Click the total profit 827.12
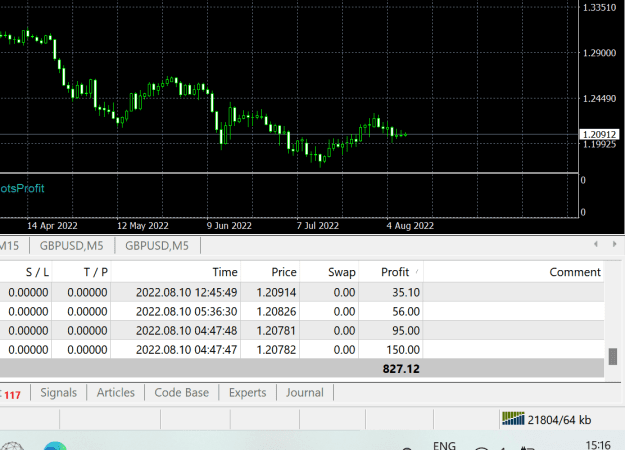Screen dimensions: 625x450 (401, 369)
